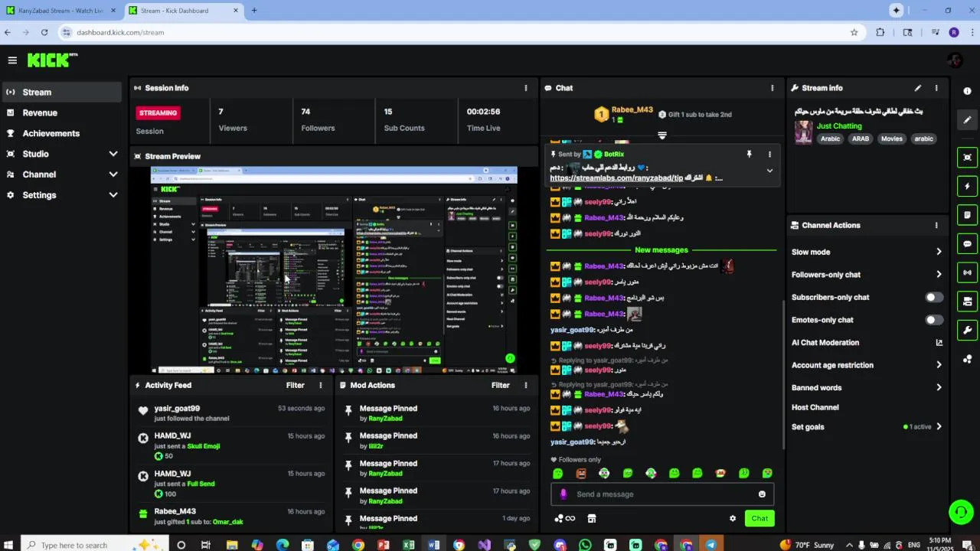Click the chat bubble icon in right sidebar
This screenshot has height=551, width=980.
968,244
